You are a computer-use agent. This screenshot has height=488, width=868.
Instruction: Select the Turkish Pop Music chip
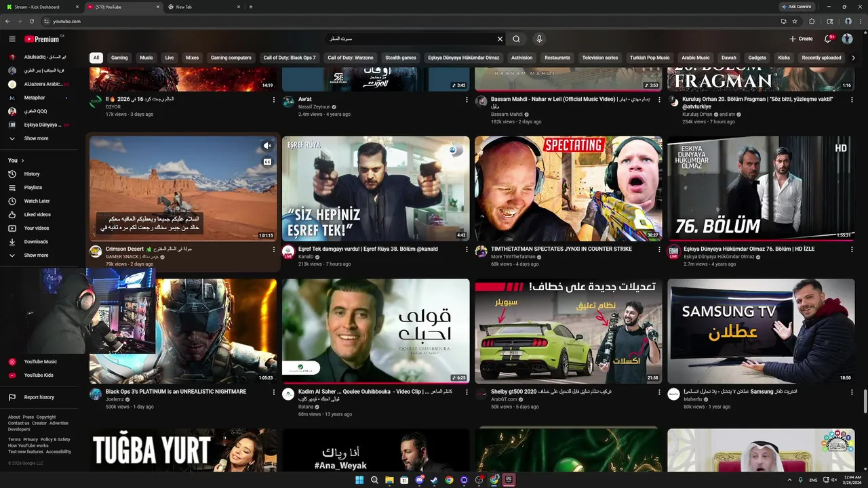point(650,58)
